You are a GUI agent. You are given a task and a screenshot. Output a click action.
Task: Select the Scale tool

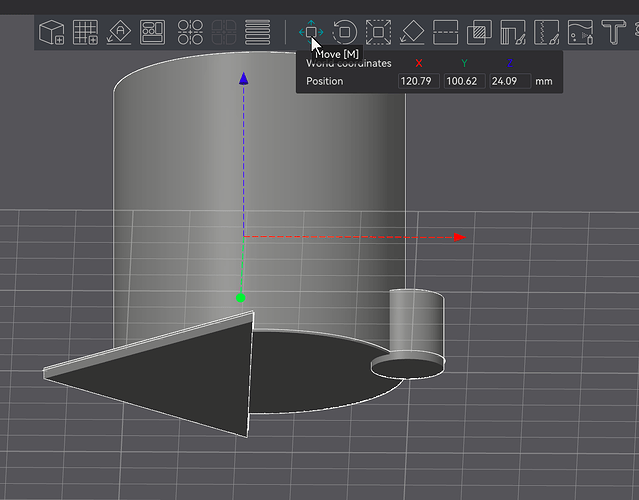pyautogui.click(x=379, y=32)
